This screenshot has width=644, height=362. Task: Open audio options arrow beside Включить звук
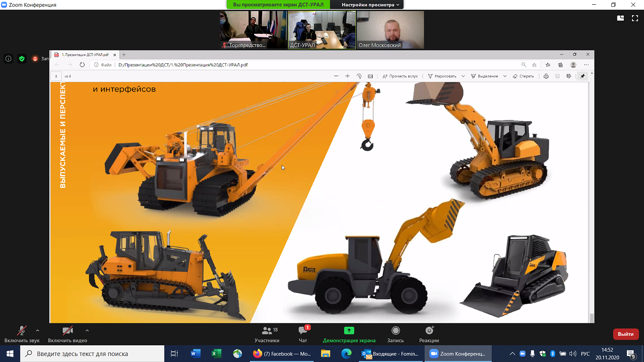pos(37,330)
